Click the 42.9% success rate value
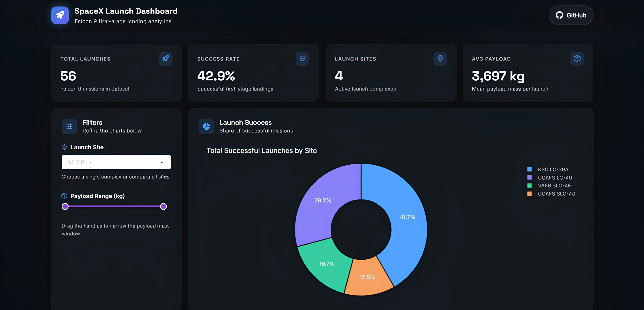The image size is (644, 310). click(216, 76)
